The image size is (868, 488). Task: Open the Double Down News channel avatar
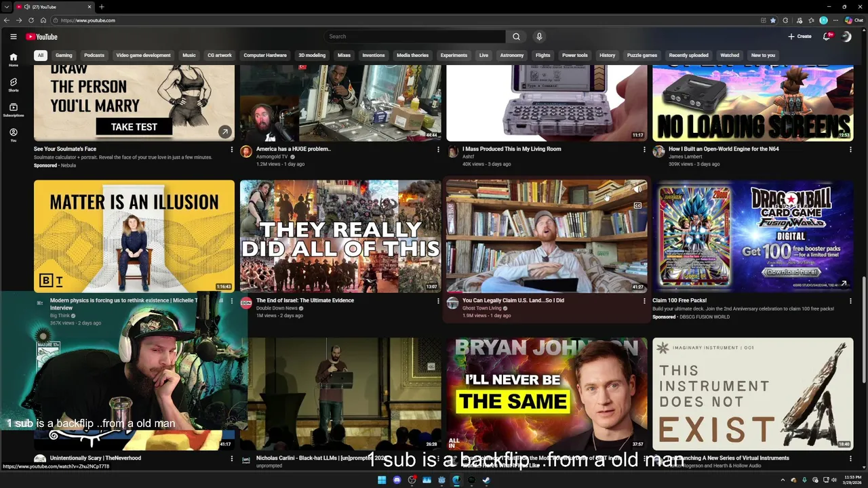pyautogui.click(x=246, y=303)
